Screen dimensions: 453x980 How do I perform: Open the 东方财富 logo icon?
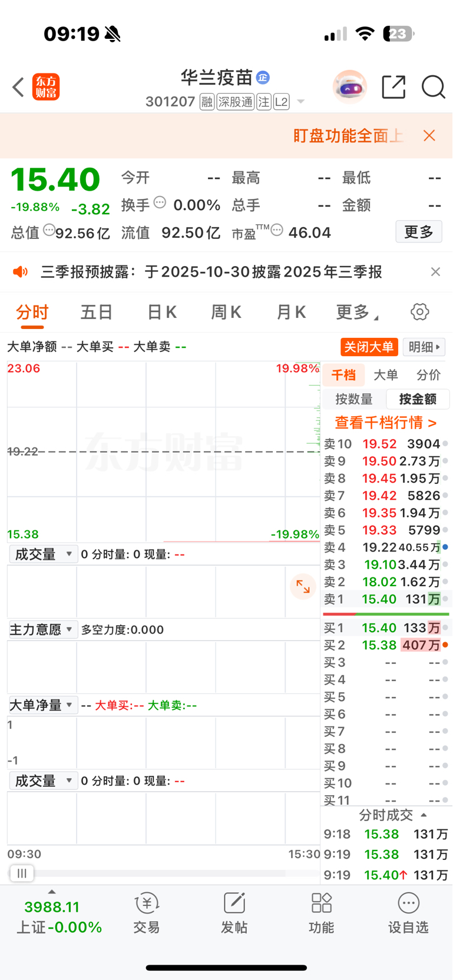[46, 87]
